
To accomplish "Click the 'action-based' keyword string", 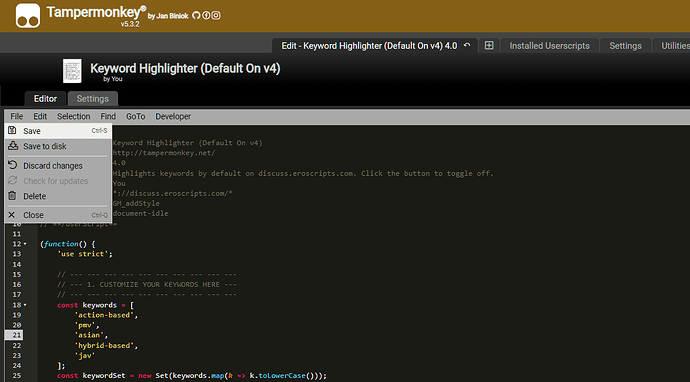I will 104,315.
